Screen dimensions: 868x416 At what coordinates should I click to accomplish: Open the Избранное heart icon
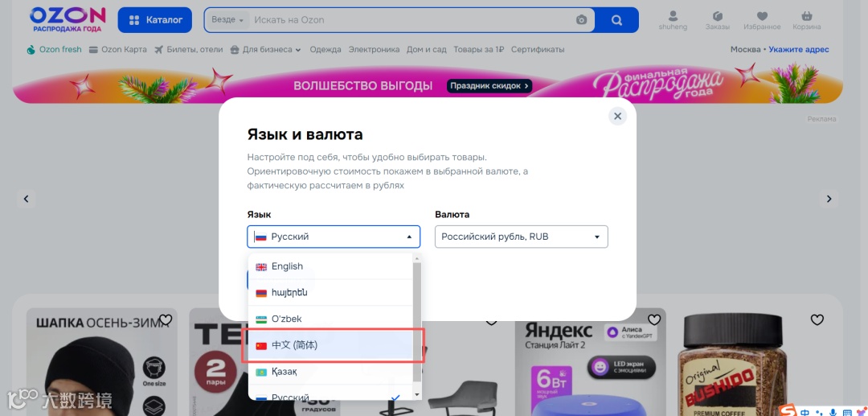pos(762,20)
